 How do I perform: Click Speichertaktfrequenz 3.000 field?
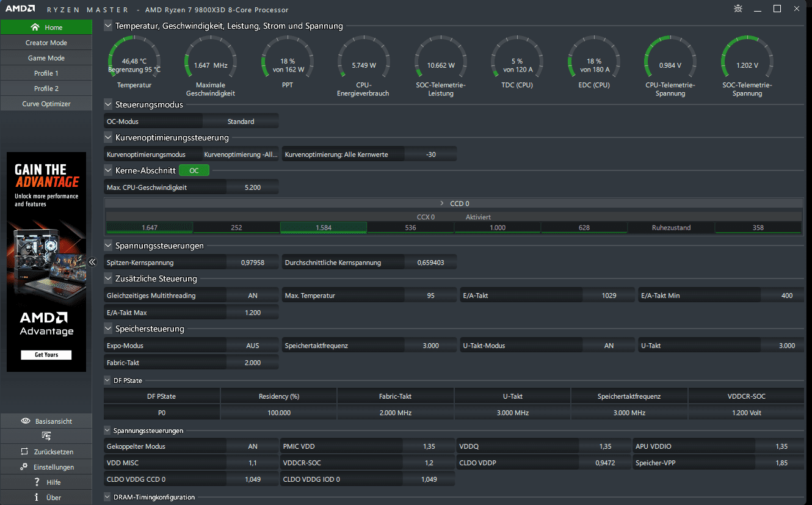pyautogui.click(x=431, y=346)
